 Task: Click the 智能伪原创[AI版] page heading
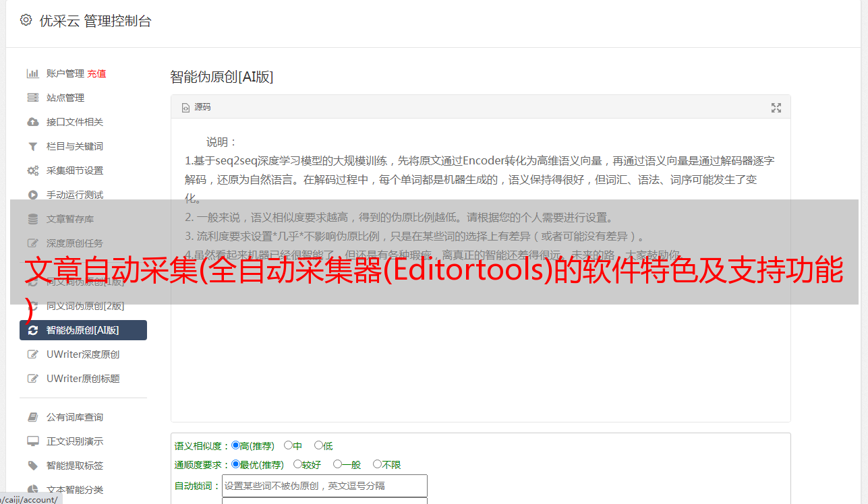click(x=222, y=77)
